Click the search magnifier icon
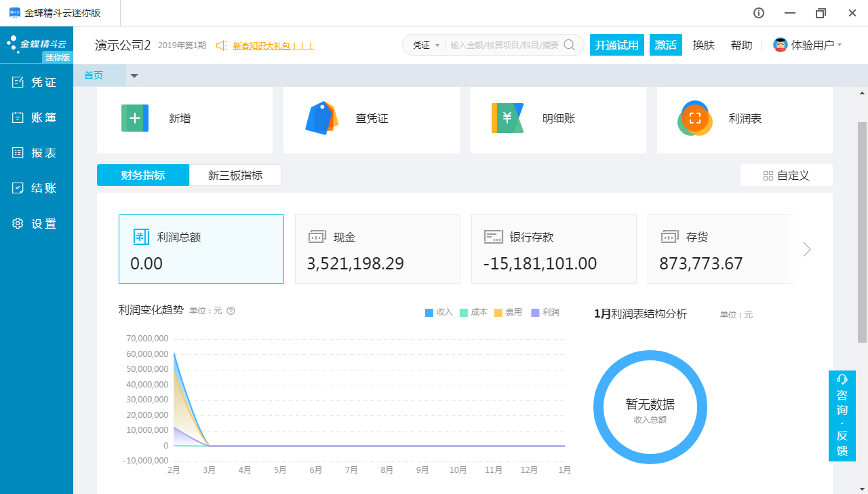Viewport: 868px width, 494px height. 570,45
